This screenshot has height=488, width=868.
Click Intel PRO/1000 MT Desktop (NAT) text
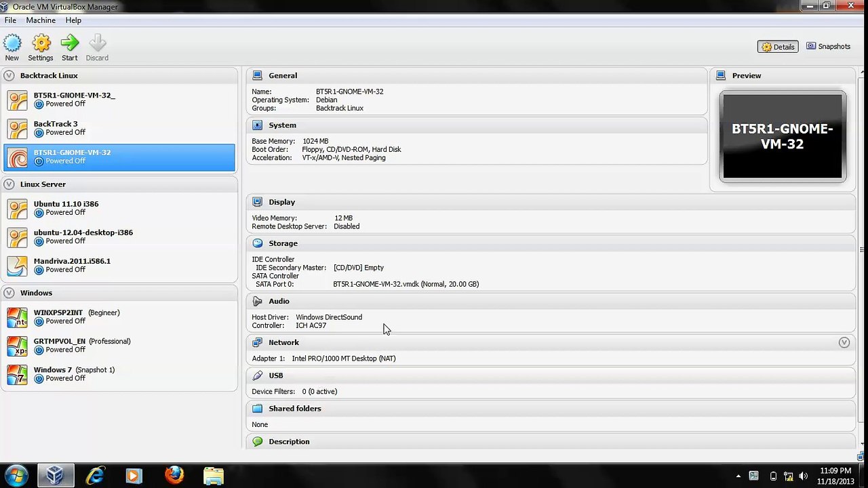pyautogui.click(x=344, y=358)
